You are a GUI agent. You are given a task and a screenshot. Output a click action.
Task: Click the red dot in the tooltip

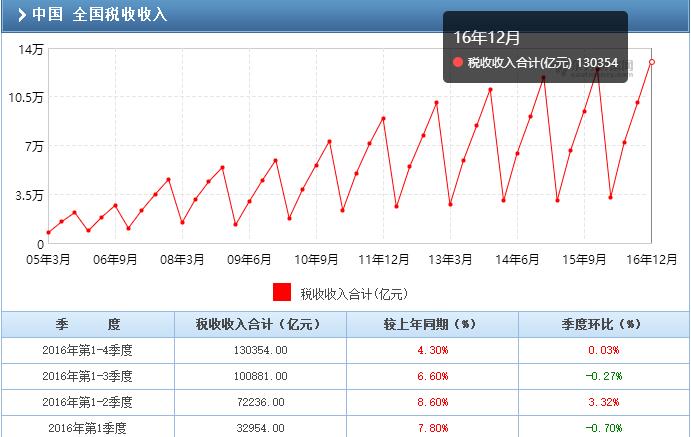coord(458,62)
